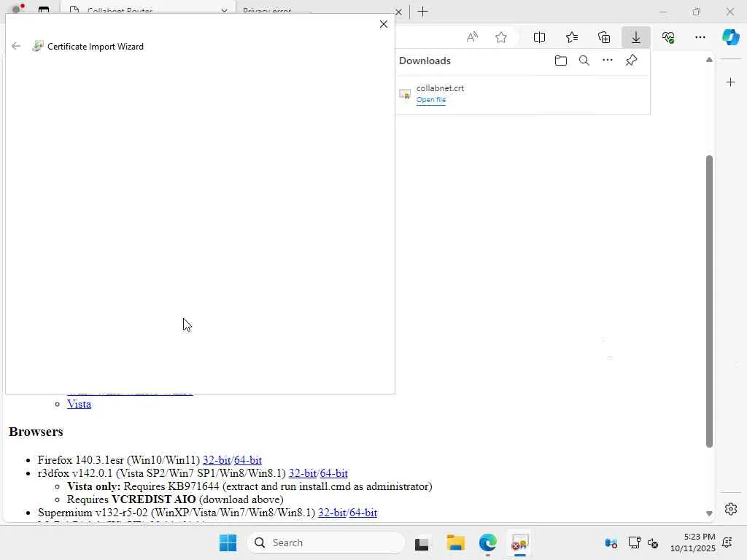Click the Certificate Import Wizard title icon
Screen dimensions: 747x560
(x=38, y=46)
